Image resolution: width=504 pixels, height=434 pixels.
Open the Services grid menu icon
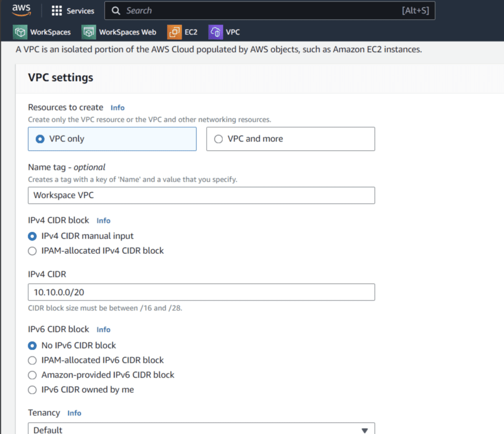57,11
